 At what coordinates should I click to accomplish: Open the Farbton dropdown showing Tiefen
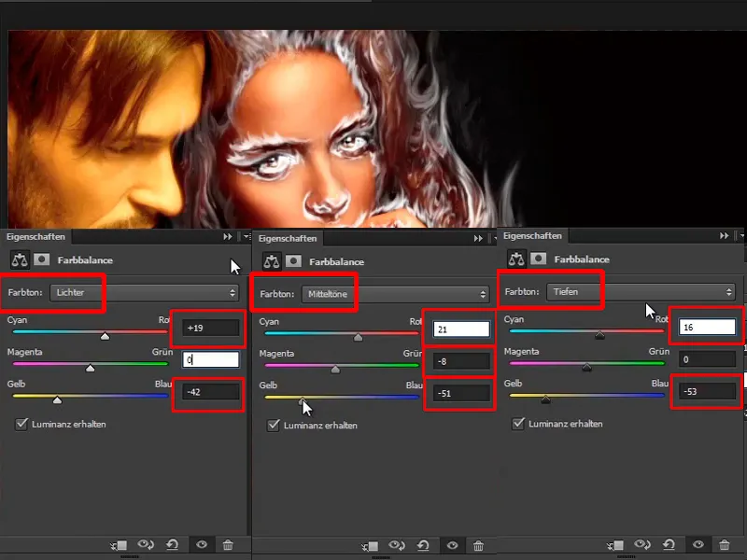pyautogui.click(x=641, y=291)
